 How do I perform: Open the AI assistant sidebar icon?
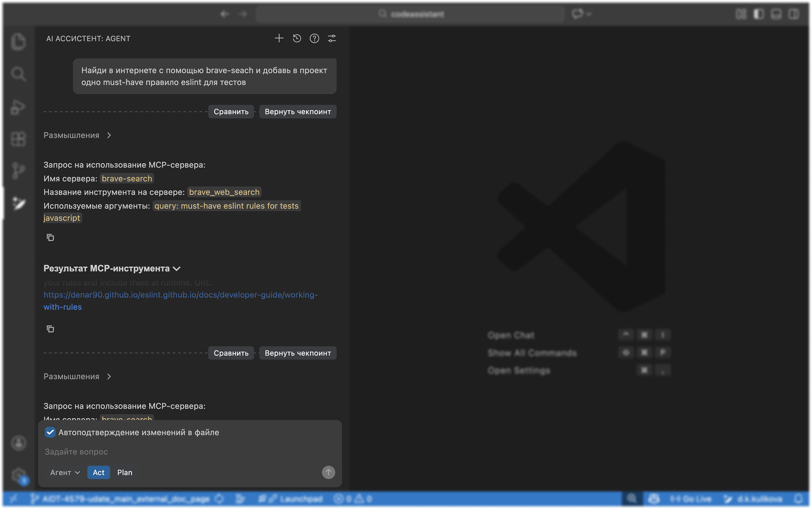pyautogui.click(x=18, y=203)
